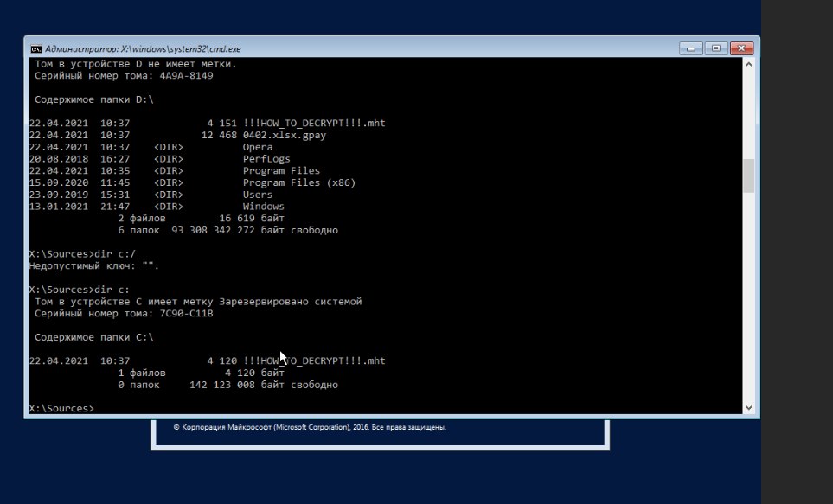Click the '93 308 342 272 байт свободно' line
833x504 pixels.
tap(254, 230)
